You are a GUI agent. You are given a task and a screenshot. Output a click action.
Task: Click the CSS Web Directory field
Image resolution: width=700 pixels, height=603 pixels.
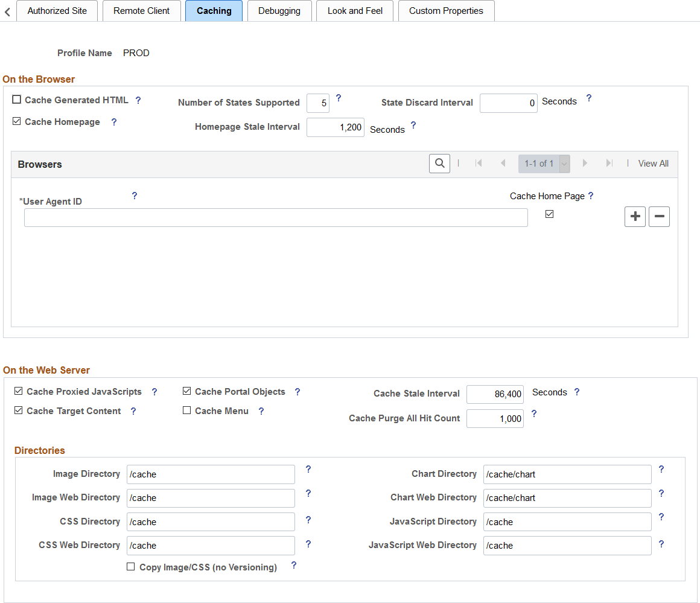pos(211,546)
